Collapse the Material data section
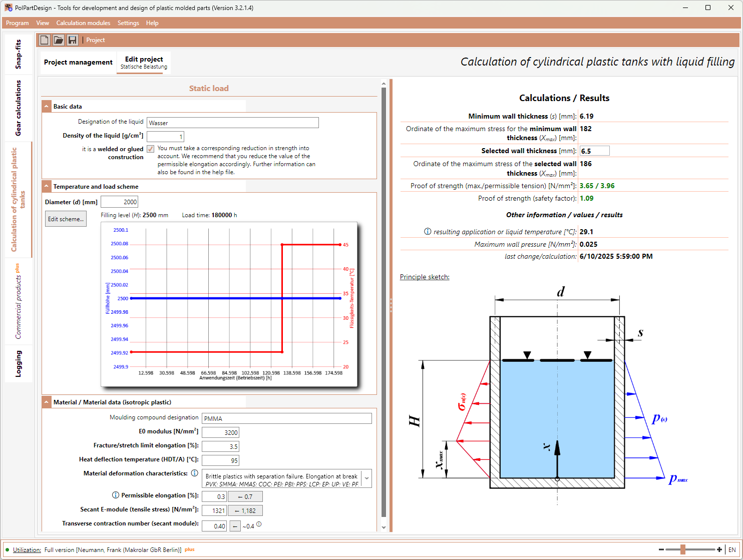 tap(47, 402)
